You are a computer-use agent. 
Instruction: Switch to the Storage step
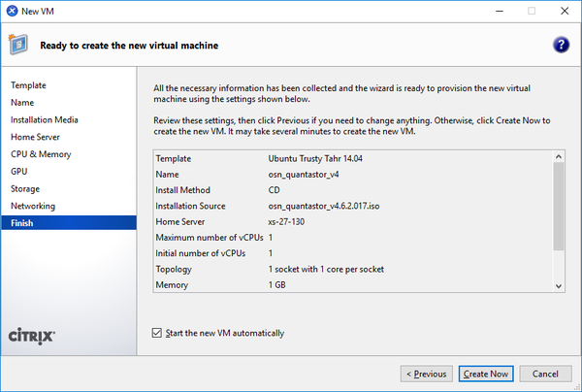pos(25,188)
